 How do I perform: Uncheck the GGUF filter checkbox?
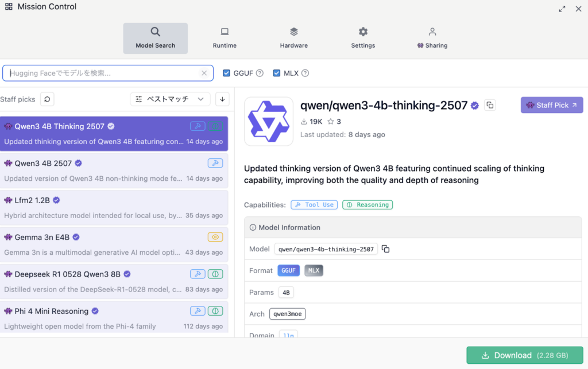click(x=226, y=73)
